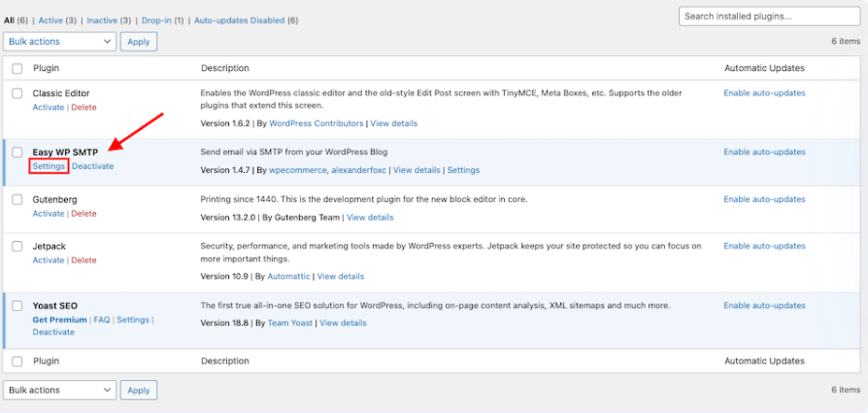Viewport: 868px width, 413px height.
Task: Enable auto-updates for Classic Editor
Action: pyautogui.click(x=764, y=93)
